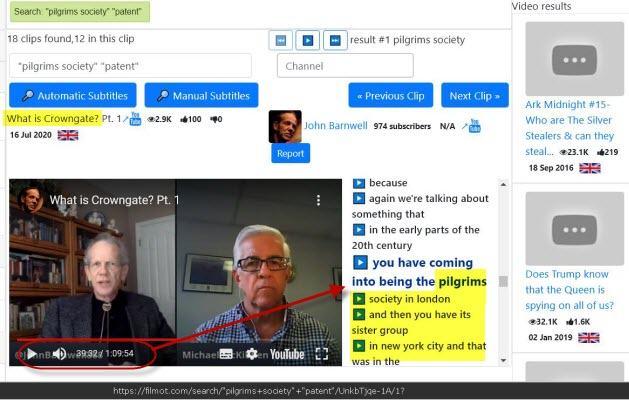The image size is (629, 400).
Task: Skip forward to next result
Action: pyautogui.click(x=335, y=40)
